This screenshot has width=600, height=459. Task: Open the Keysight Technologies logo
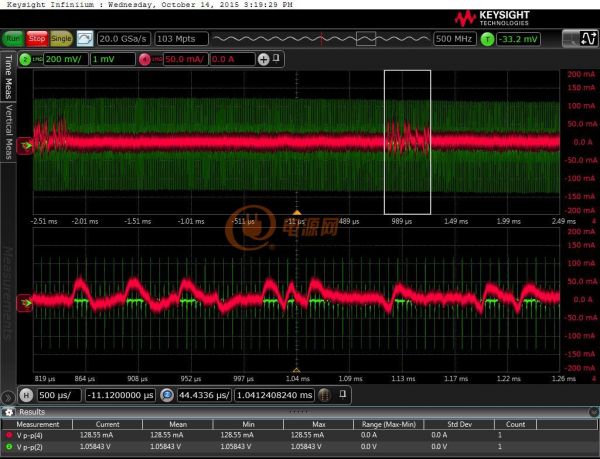point(492,18)
